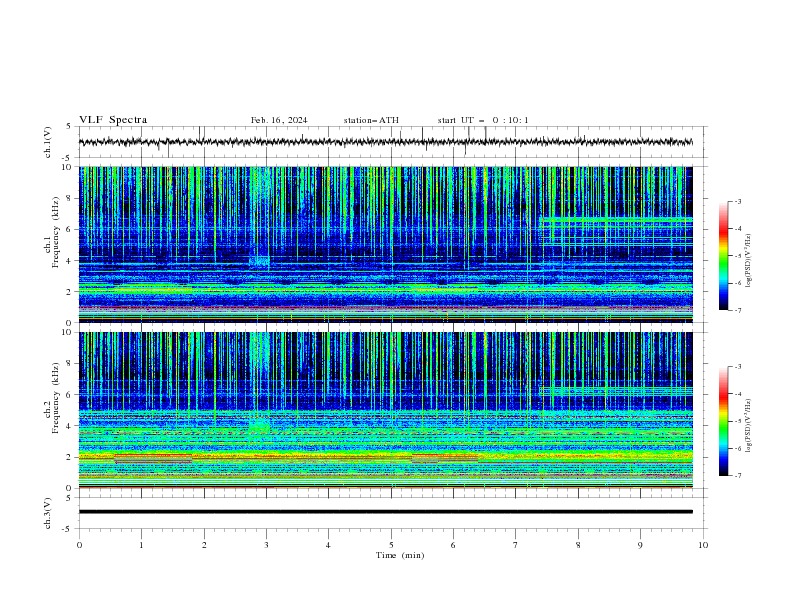Click the ch.1 voltage waveform trace
Viewport: 792px width, 612px height.
click(x=385, y=142)
